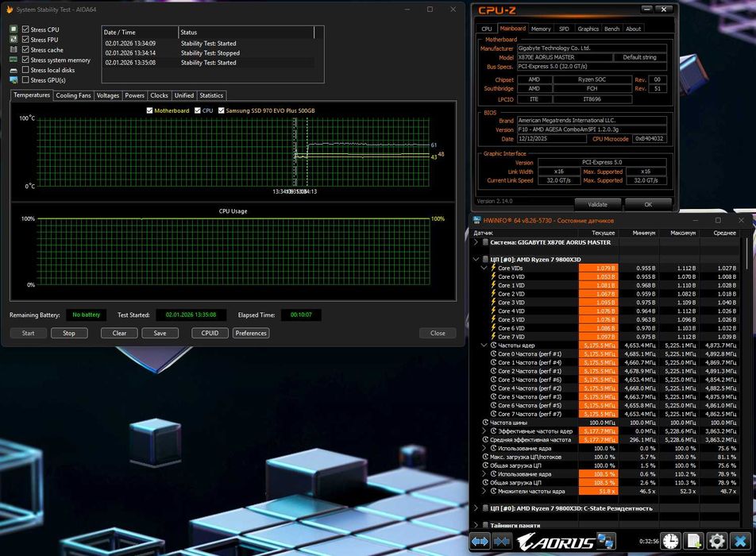The height and width of the screenshot is (556, 756).
Task: Click Validate button in CPU-Z
Action: tap(598, 204)
